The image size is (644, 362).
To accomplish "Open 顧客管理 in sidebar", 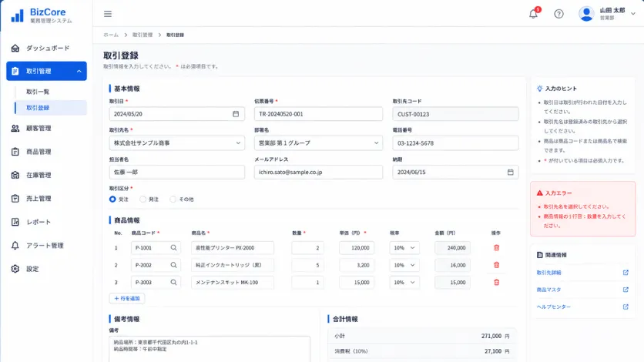I will tap(46, 129).
